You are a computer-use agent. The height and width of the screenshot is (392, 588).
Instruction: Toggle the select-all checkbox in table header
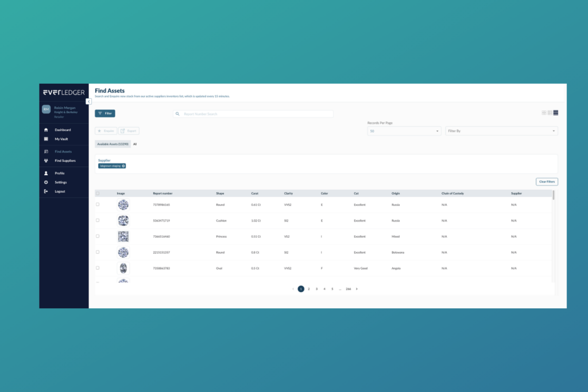[x=98, y=193]
